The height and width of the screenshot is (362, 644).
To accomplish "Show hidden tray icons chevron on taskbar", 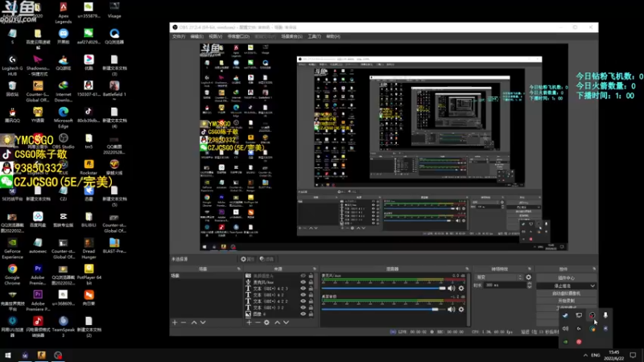I will point(585,355).
